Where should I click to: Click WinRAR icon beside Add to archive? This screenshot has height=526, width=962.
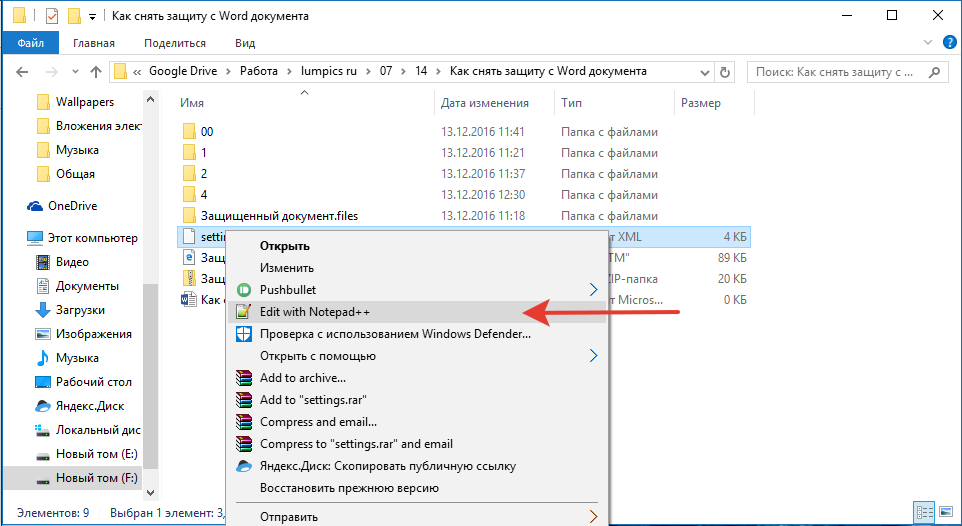pyautogui.click(x=243, y=378)
